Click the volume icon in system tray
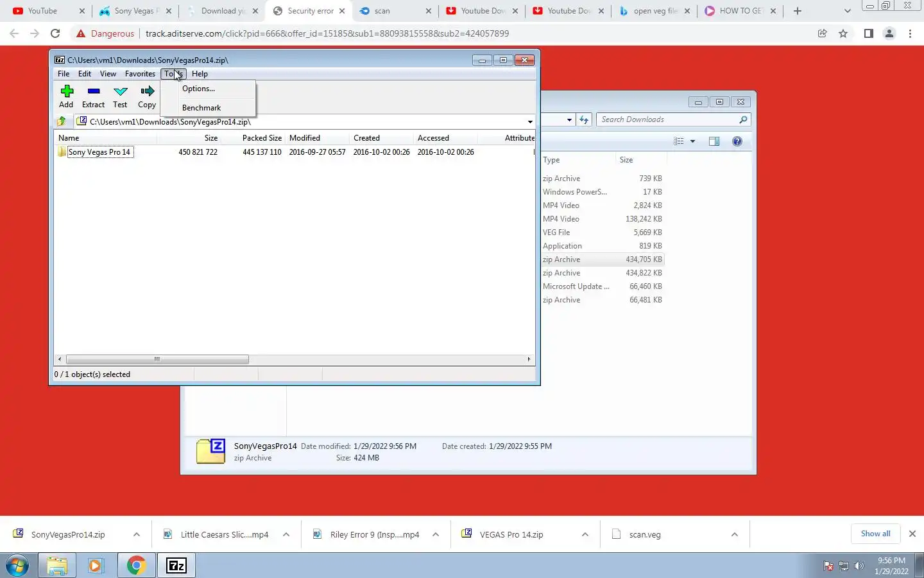This screenshot has height=578, width=924. coord(859,566)
